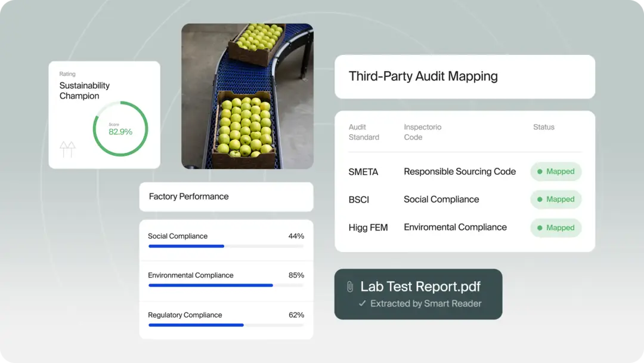Viewport: 644px width, 363px height.
Task: Click the Extracted by Smart Reader text
Action: [x=426, y=303]
